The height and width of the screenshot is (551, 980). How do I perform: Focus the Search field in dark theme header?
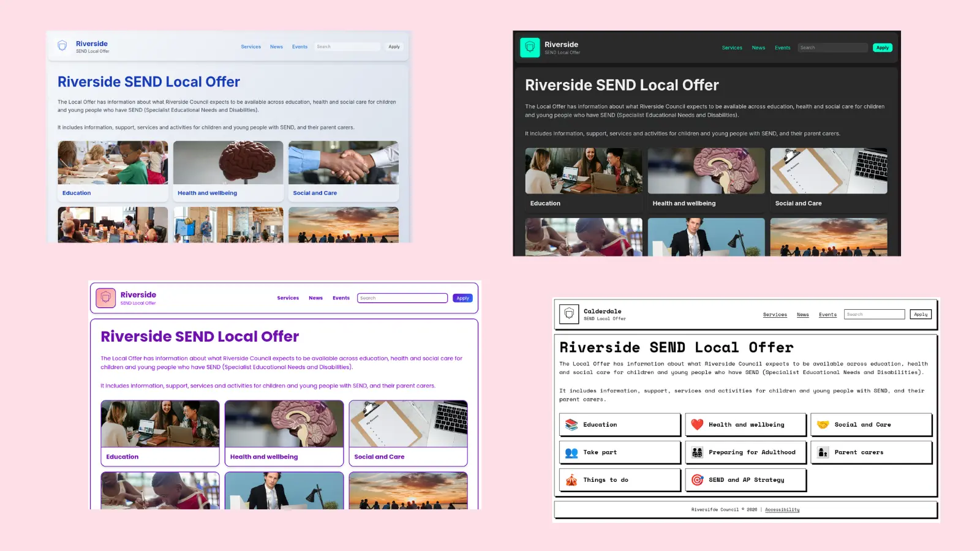tap(832, 48)
